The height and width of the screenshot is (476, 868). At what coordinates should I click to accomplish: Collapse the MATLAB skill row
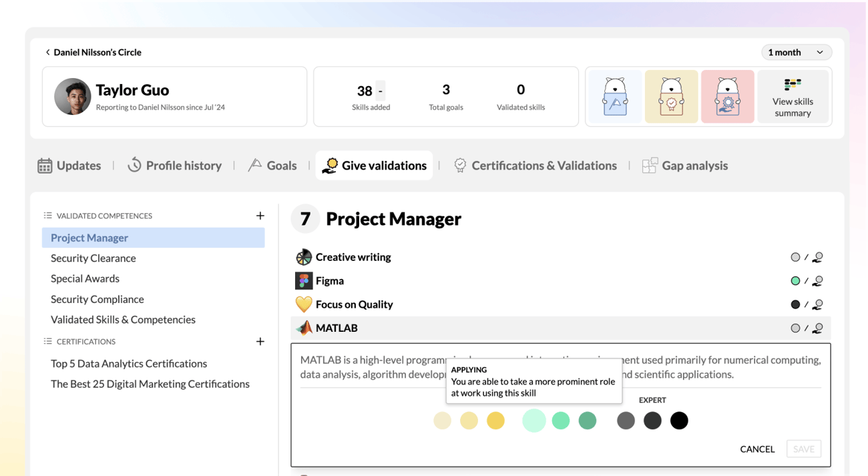pos(561,328)
